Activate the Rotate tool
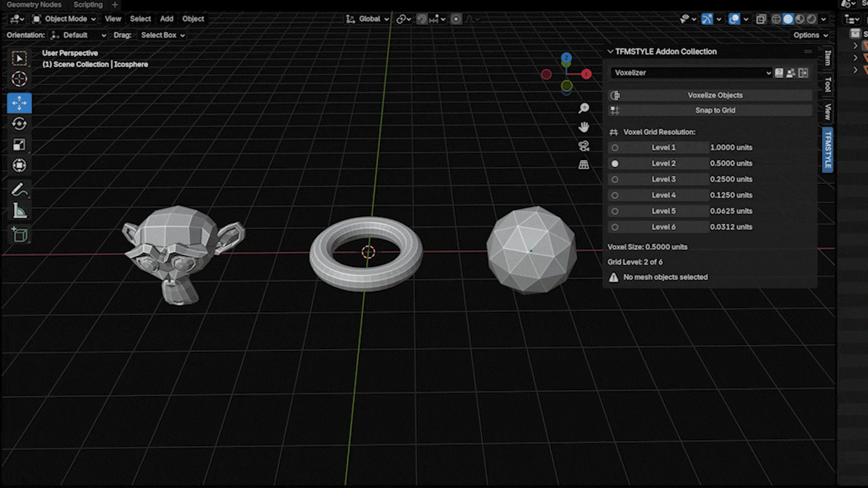This screenshot has width=868, height=488. [x=19, y=124]
